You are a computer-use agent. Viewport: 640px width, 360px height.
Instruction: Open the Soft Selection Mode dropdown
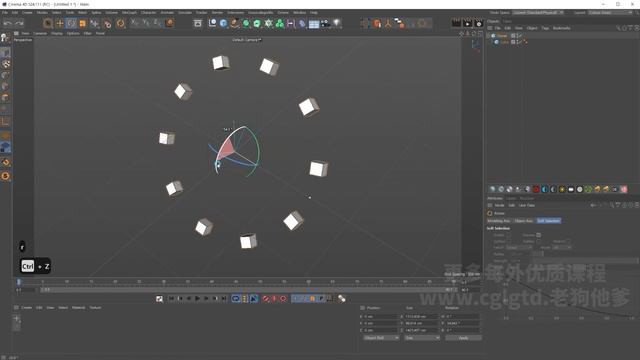(562, 247)
